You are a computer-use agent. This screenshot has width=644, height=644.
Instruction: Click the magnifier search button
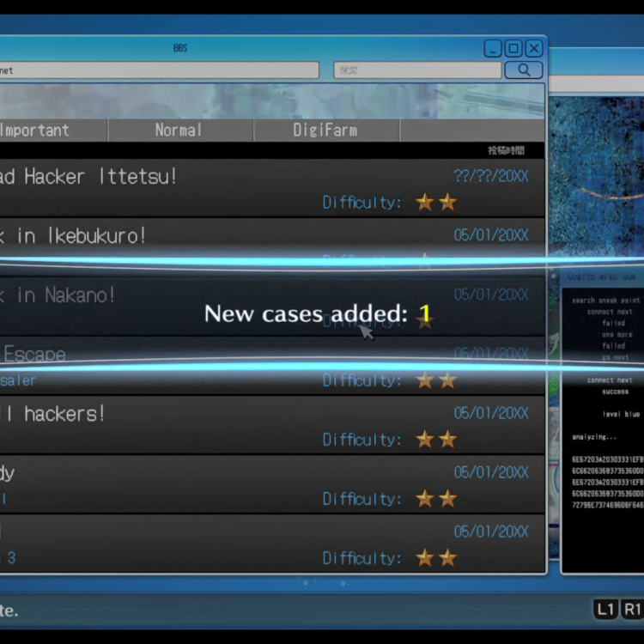523,70
